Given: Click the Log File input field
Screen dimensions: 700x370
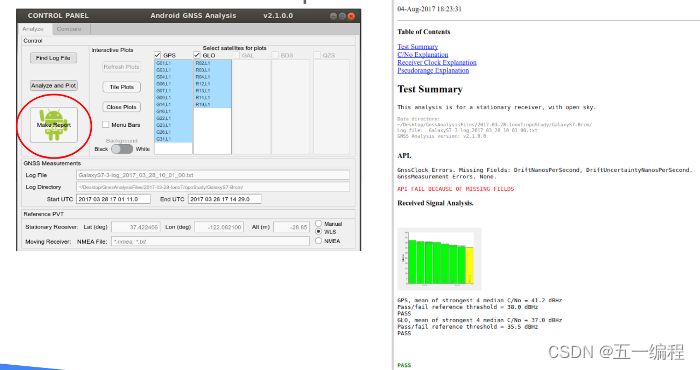Looking at the screenshot, I should [x=213, y=175].
